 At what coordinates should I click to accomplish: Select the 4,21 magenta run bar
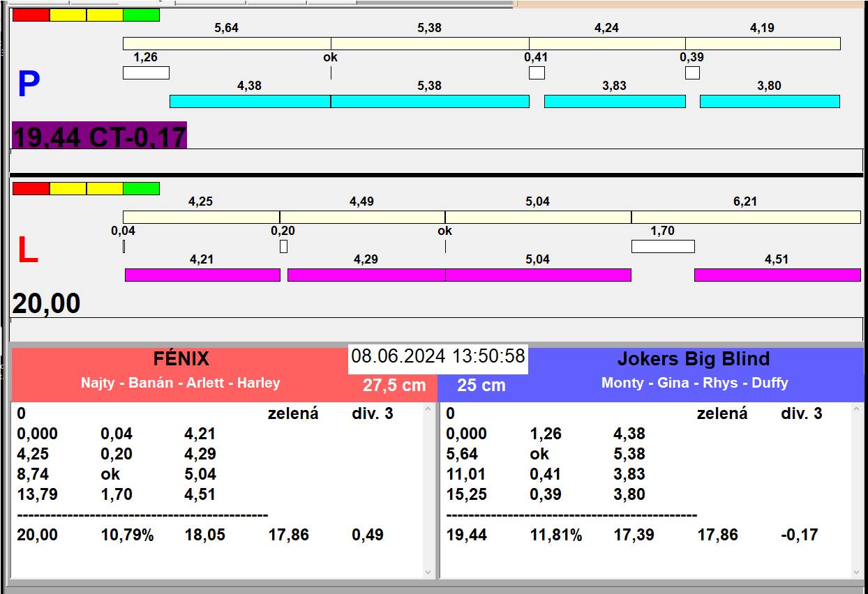point(202,275)
